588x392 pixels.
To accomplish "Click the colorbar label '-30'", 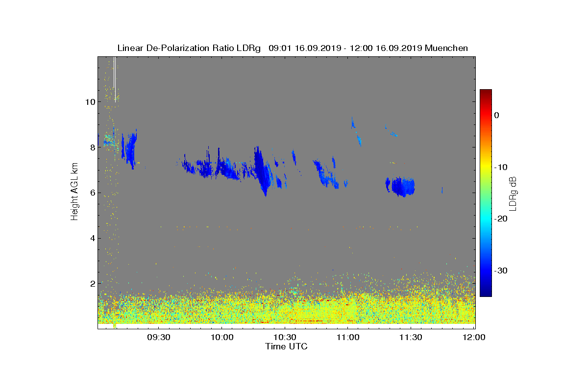I will 501,270.
